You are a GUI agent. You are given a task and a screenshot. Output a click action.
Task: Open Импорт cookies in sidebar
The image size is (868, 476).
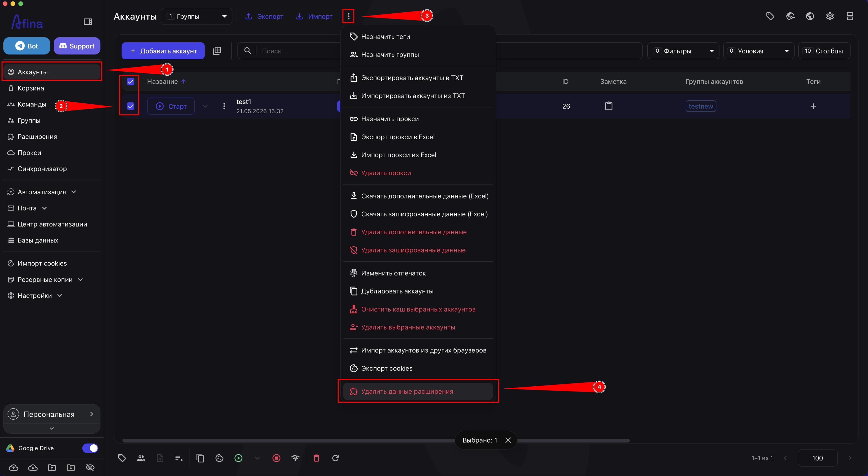click(x=52, y=263)
